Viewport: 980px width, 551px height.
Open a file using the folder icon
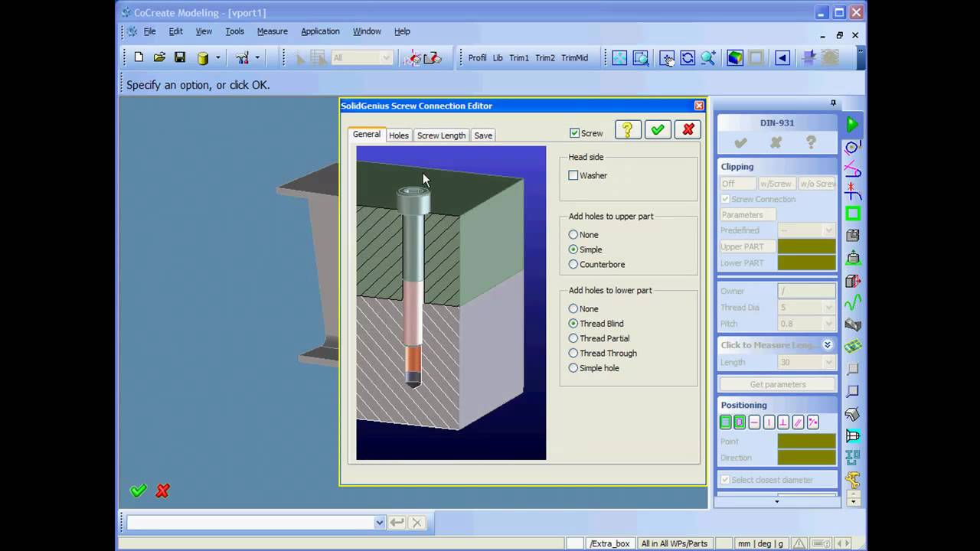pyautogui.click(x=159, y=57)
